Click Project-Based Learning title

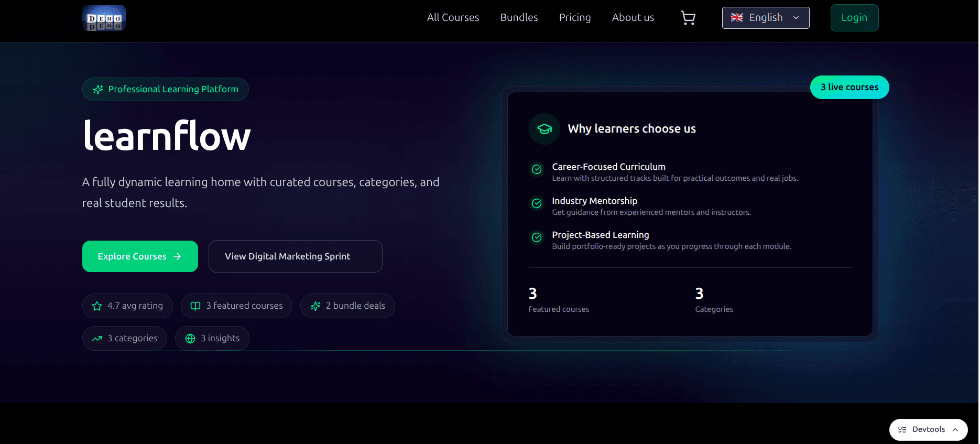600,235
